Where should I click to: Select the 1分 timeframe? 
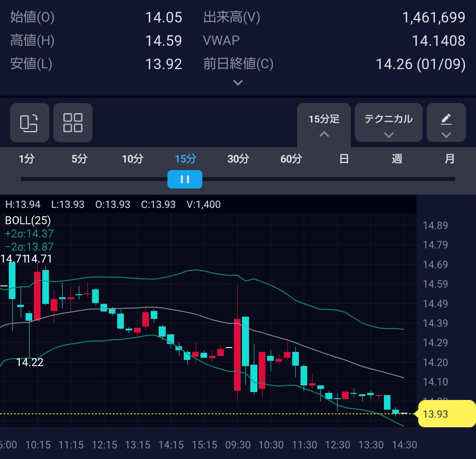(26, 159)
